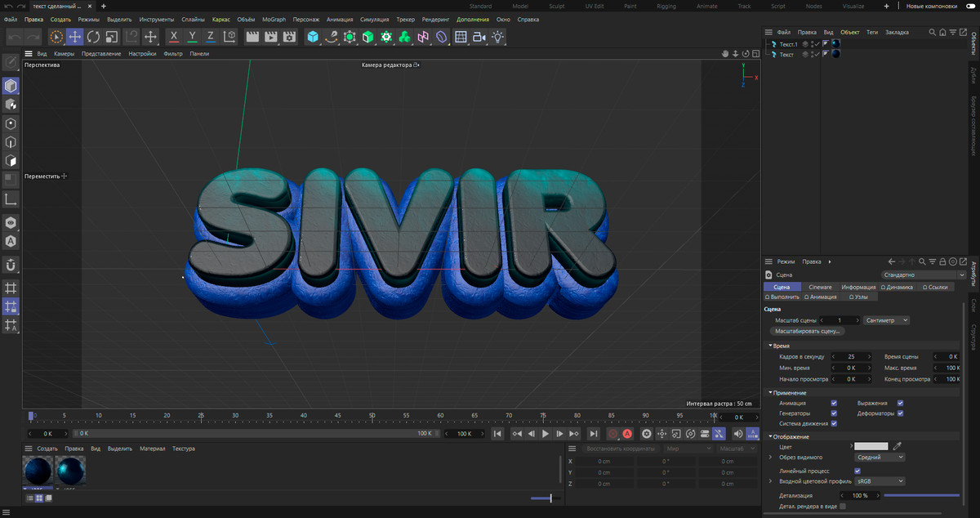Click the play forward button

pos(546,434)
